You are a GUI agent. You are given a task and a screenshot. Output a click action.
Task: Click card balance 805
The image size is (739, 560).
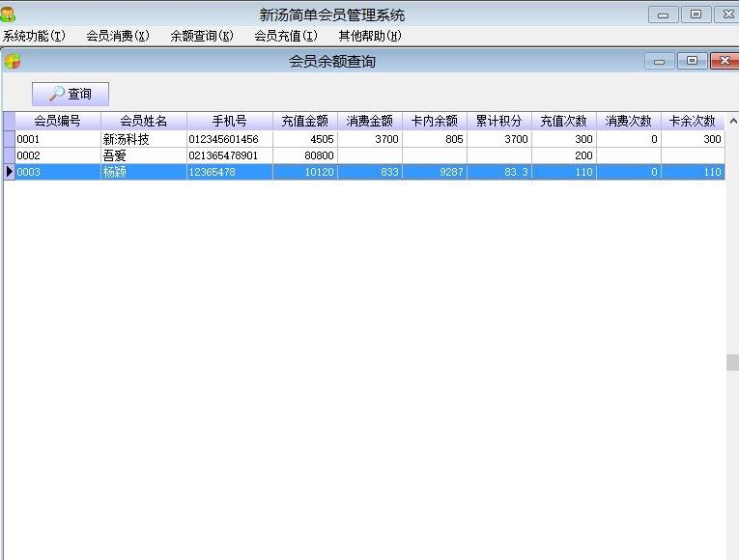(x=435, y=139)
